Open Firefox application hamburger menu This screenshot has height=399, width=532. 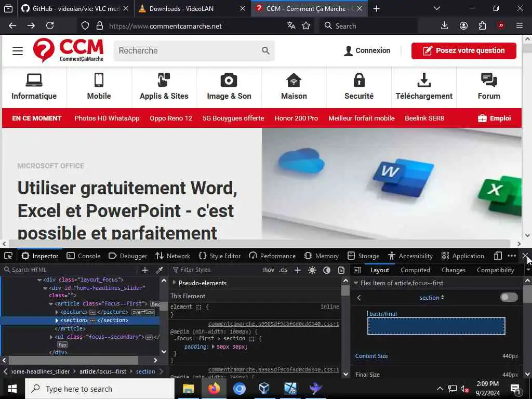pos(519,26)
